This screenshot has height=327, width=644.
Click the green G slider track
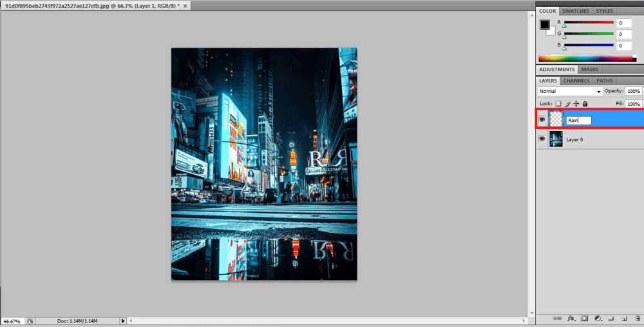coord(589,34)
